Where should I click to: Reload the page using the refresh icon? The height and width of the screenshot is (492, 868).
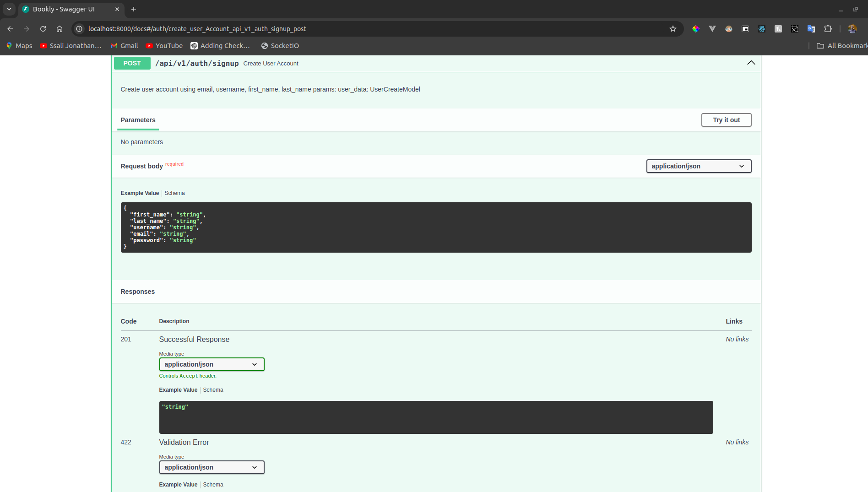43,28
